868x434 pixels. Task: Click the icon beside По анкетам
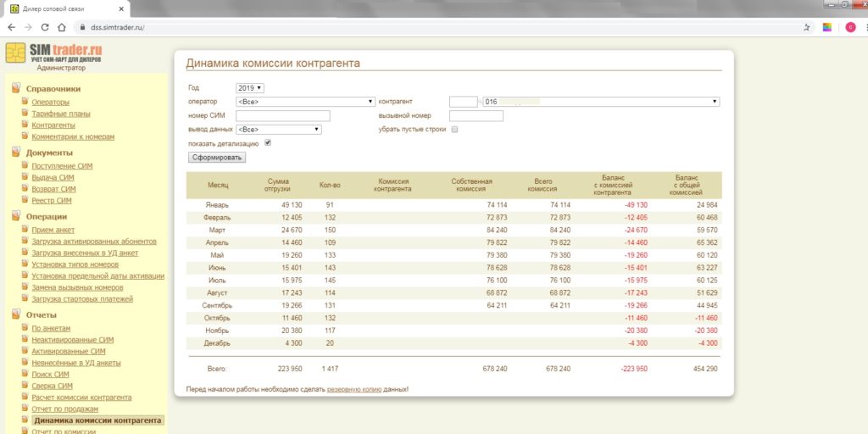tap(25, 328)
